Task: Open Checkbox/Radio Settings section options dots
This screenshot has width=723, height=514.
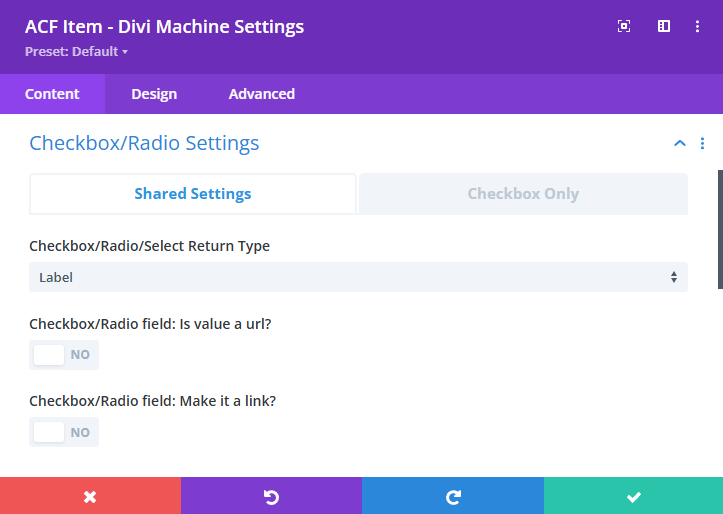Action: click(702, 143)
